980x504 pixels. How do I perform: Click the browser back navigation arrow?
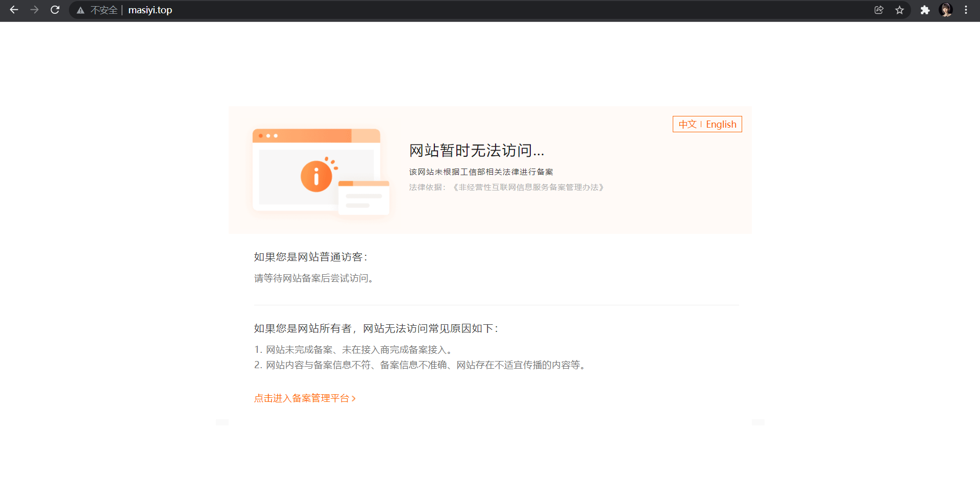14,10
